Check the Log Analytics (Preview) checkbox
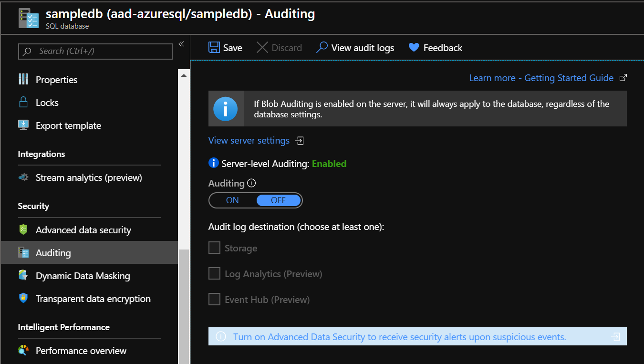 [214, 273]
